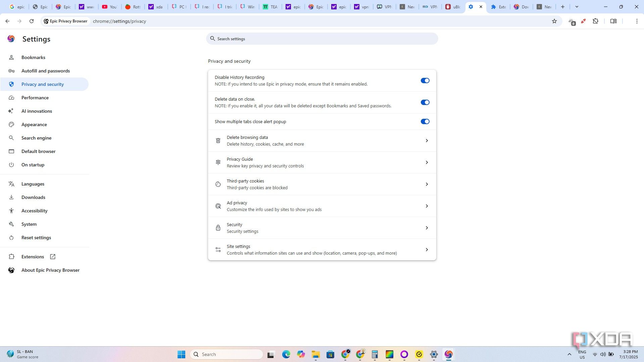Go to Performance settings
The image size is (644, 362).
(x=44, y=98)
